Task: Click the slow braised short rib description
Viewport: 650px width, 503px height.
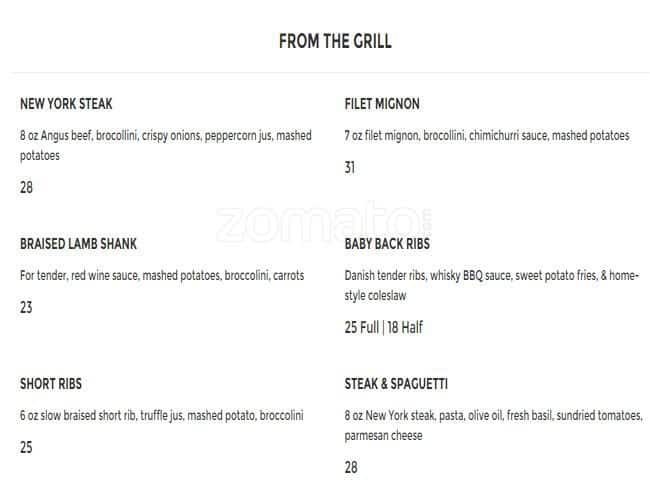Action: (161, 415)
